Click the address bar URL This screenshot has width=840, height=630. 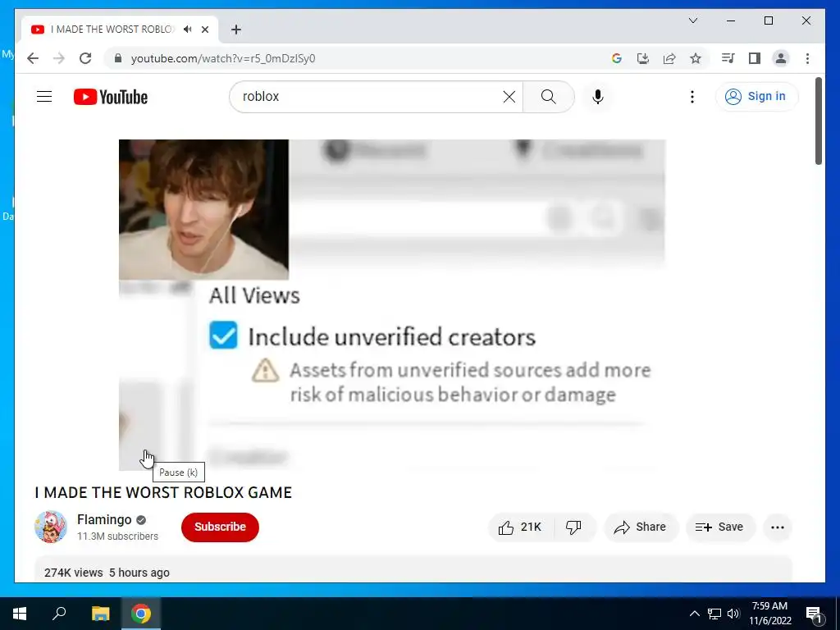click(223, 58)
